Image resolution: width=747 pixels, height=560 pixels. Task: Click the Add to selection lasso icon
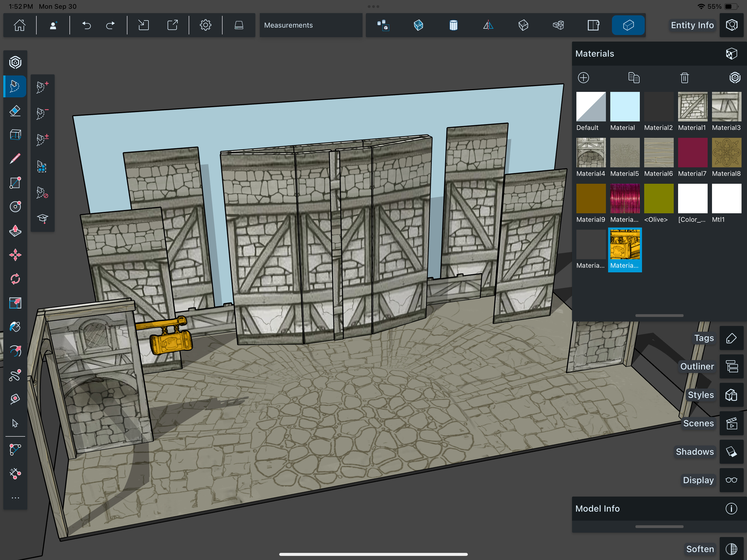tap(43, 87)
